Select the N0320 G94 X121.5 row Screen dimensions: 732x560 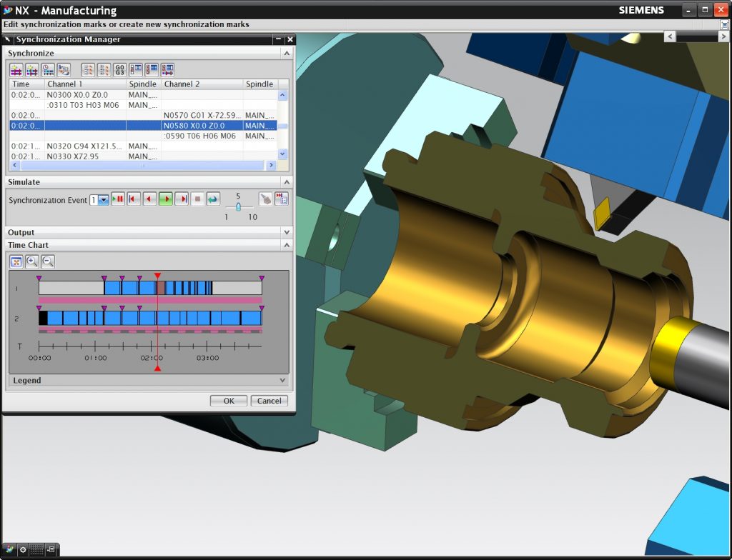coord(85,146)
